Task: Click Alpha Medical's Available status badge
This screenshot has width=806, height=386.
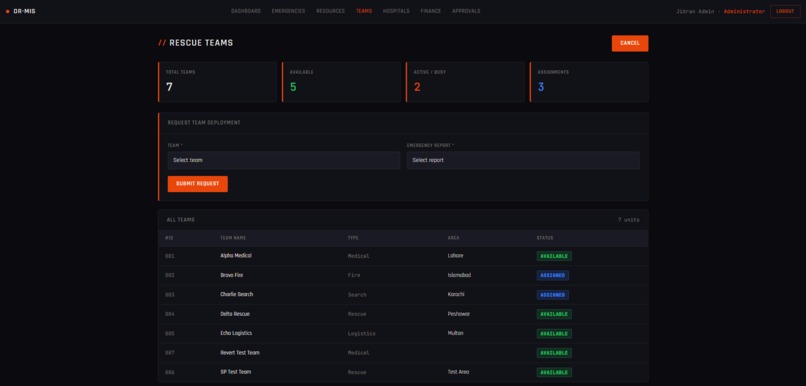Action: (x=554, y=256)
